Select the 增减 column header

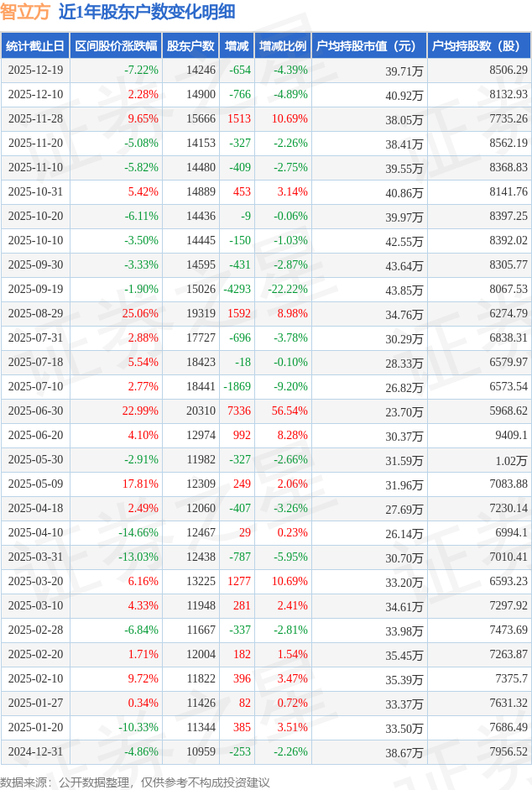(x=237, y=46)
